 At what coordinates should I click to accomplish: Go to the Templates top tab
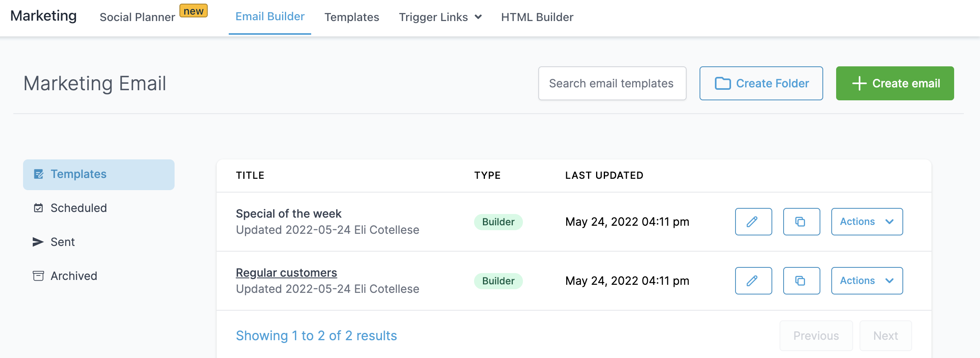coord(352,17)
